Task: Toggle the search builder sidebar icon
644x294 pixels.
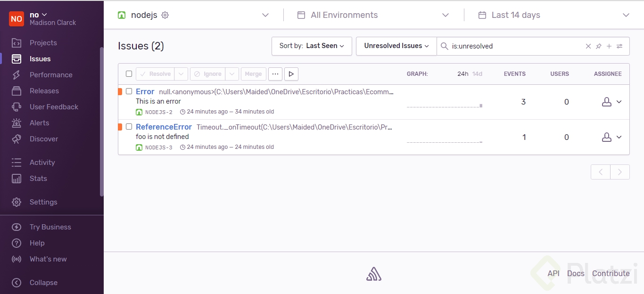Action: 619,46
